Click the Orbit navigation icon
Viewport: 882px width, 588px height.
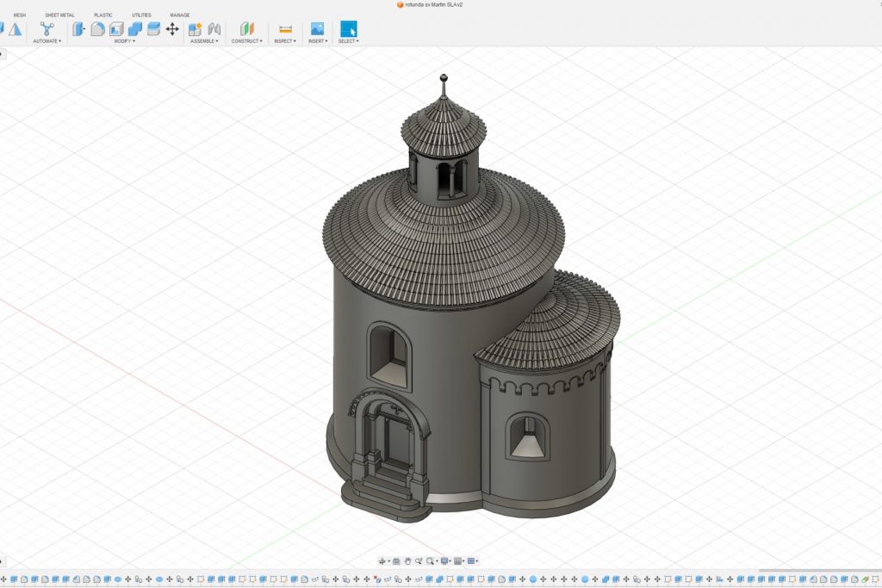pos(382,561)
